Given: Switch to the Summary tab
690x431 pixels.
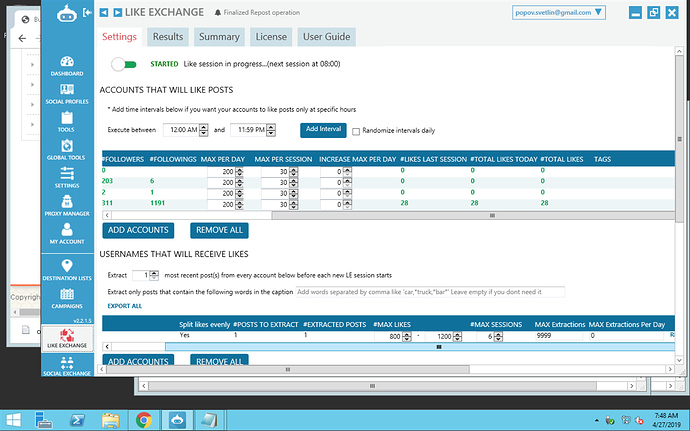Looking at the screenshot, I should point(219,37).
